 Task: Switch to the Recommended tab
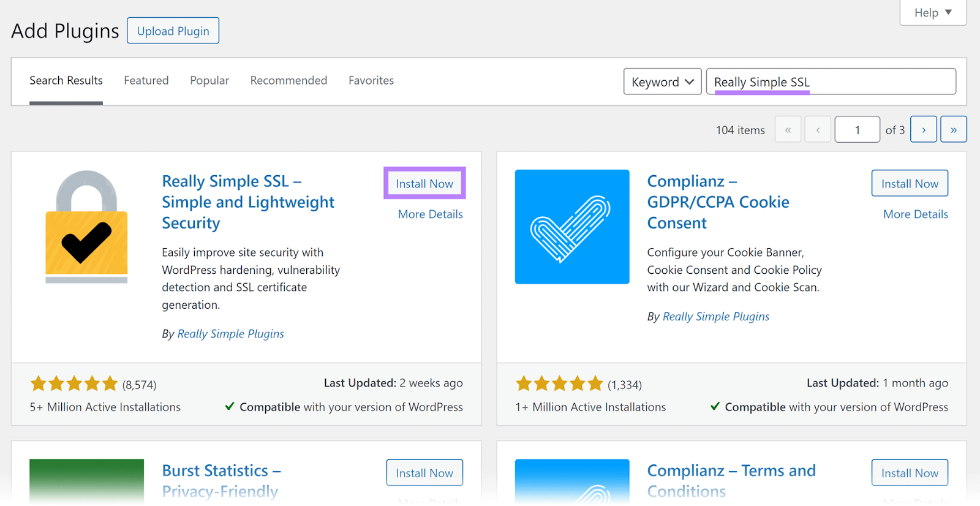pos(288,80)
